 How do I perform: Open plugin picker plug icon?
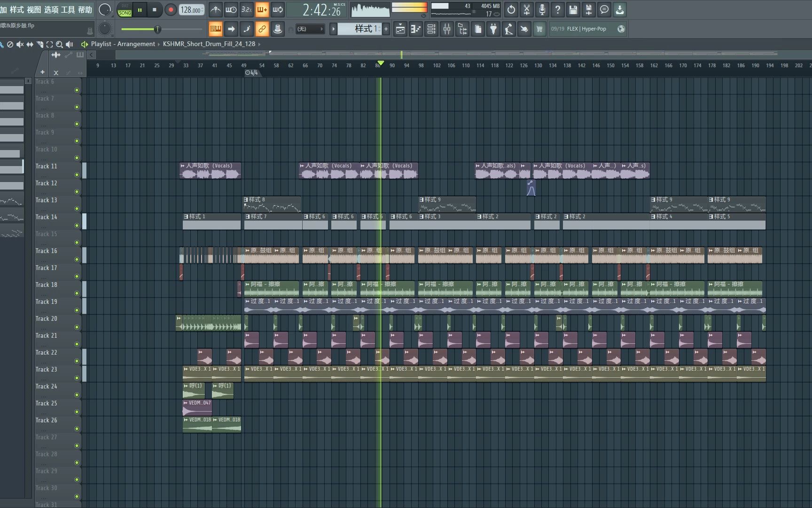point(493,29)
